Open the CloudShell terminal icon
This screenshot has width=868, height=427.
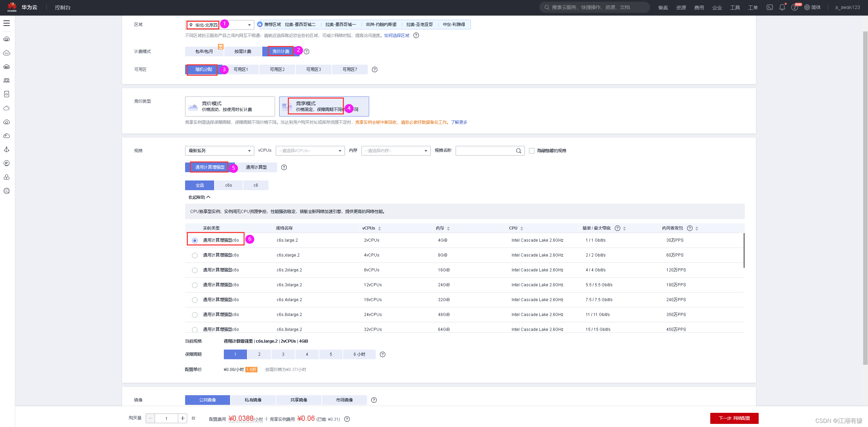769,7
